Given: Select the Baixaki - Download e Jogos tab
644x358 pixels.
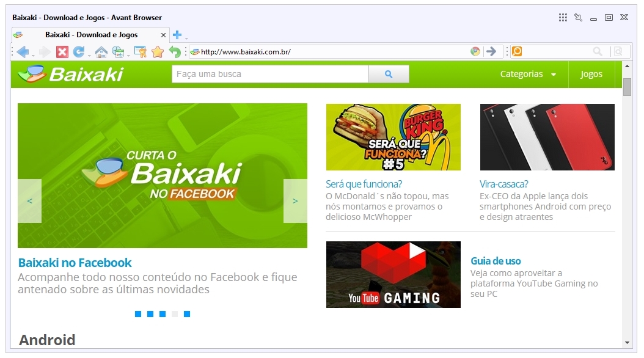Looking at the screenshot, I should click(x=91, y=35).
